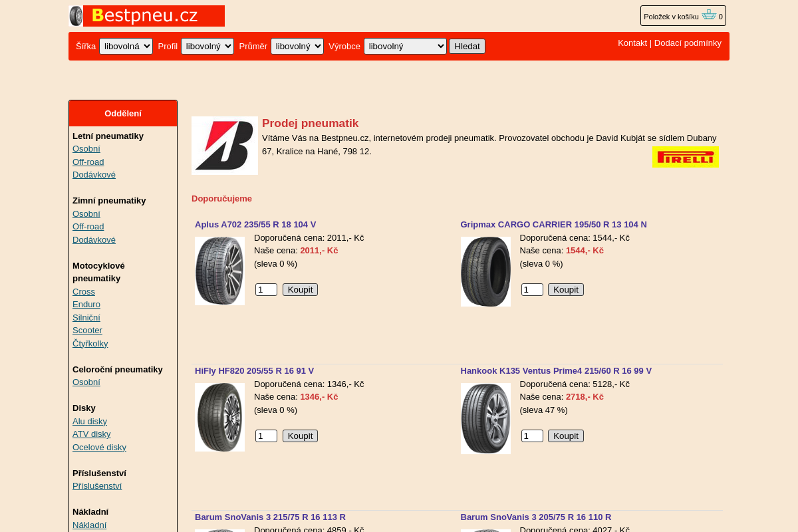Image resolution: width=798 pixels, height=532 pixels.
Task: View the HiFly HF820 tire picture
Action: (x=219, y=418)
